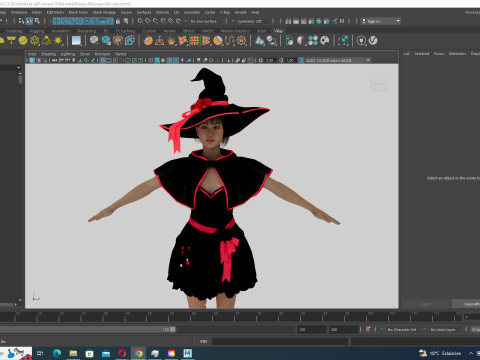Open the viewport Panels menu
The width and height of the screenshot is (480, 360).
click(120, 54)
